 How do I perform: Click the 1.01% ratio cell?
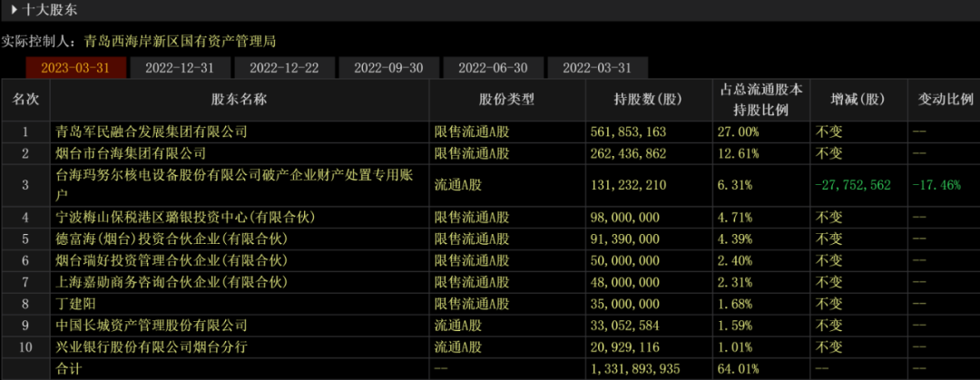coord(734,346)
